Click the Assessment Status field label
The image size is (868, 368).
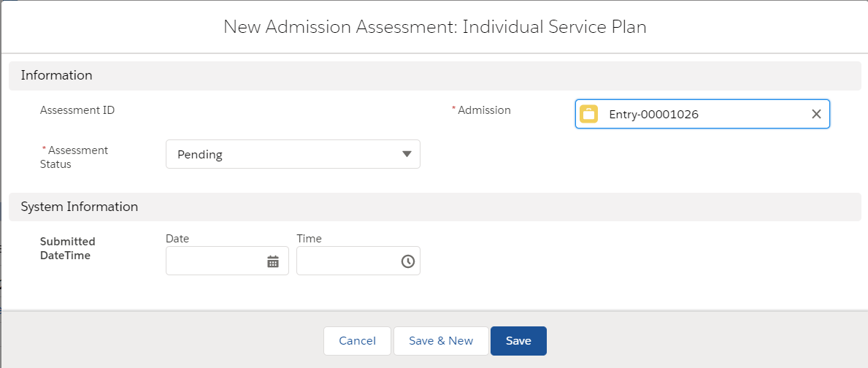coord(74,157)
